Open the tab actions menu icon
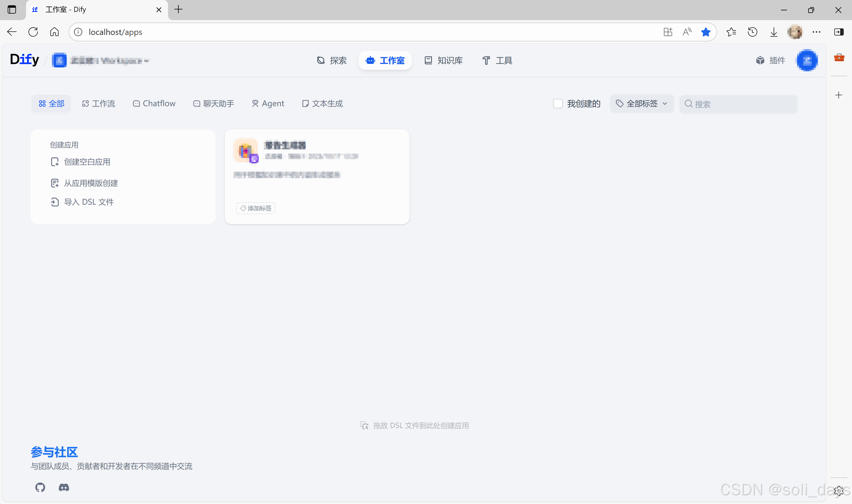852x504 pixels. click(x=12, y=9)
